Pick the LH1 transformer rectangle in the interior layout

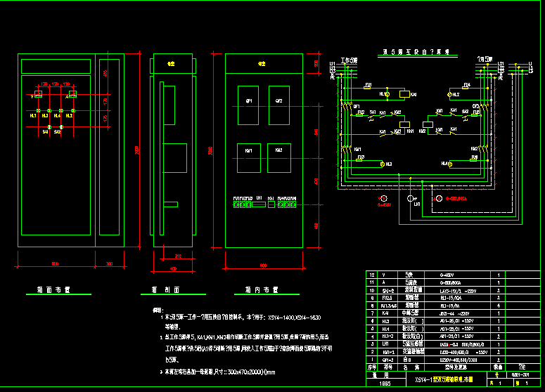(x=259, y=204)
